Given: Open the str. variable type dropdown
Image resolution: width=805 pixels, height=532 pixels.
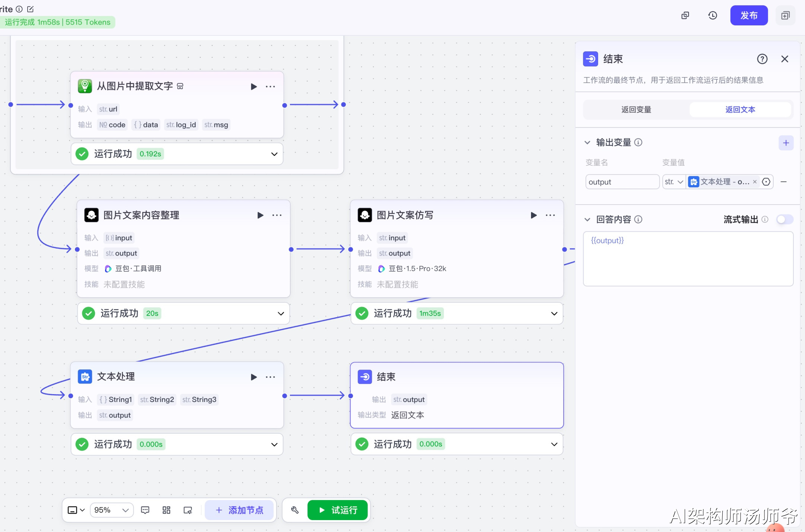Looking at the screenshot, I should click(x=674, y=182).
